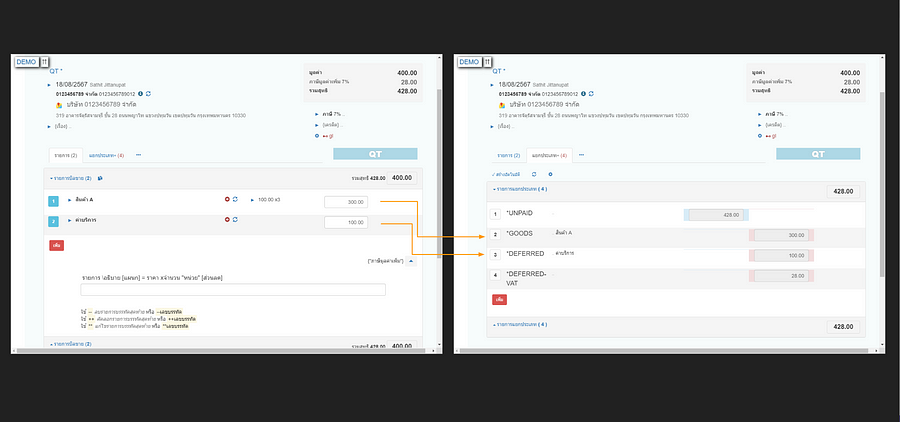Click the gear settings icon in right panel toolbar
Screen dimensions: 900x422
pyautogui.click(x=549, y=174)
